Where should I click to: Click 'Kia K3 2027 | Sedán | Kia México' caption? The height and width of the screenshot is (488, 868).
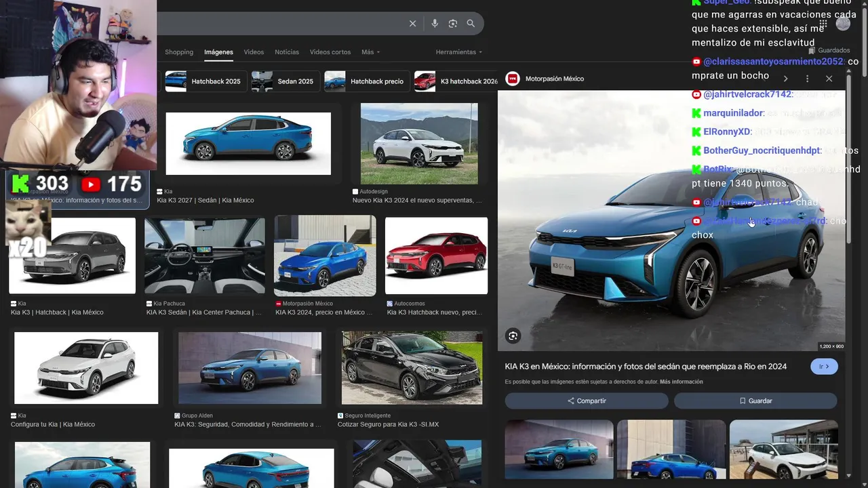(205, 200)
